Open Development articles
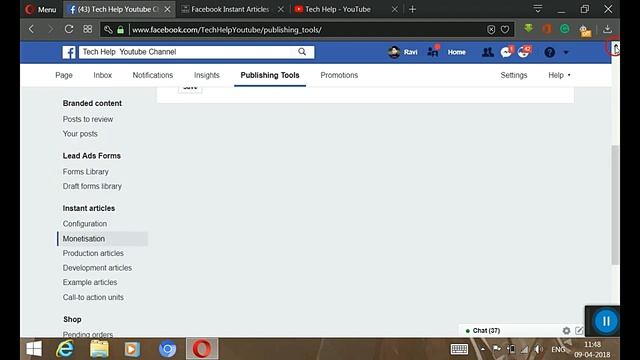Image resolution: width=640 pixels, height=360 pixels. pyautogui.click(x=97, y=268)
